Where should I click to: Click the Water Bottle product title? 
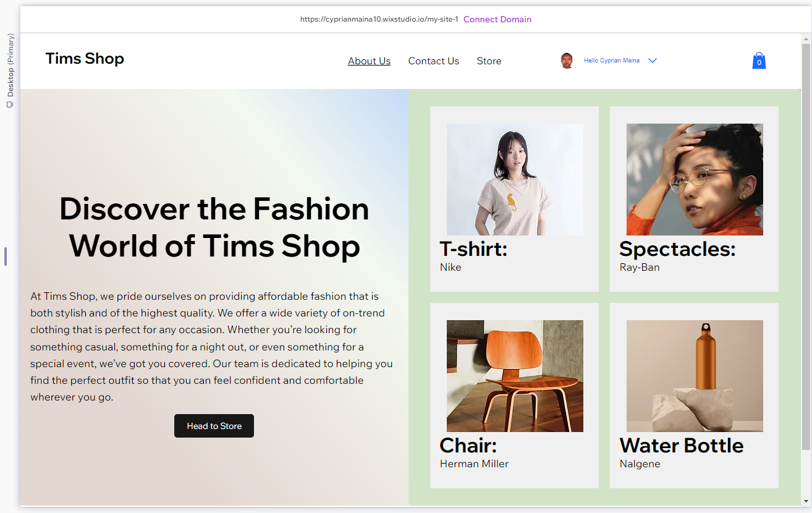click(x=682, y=446)
